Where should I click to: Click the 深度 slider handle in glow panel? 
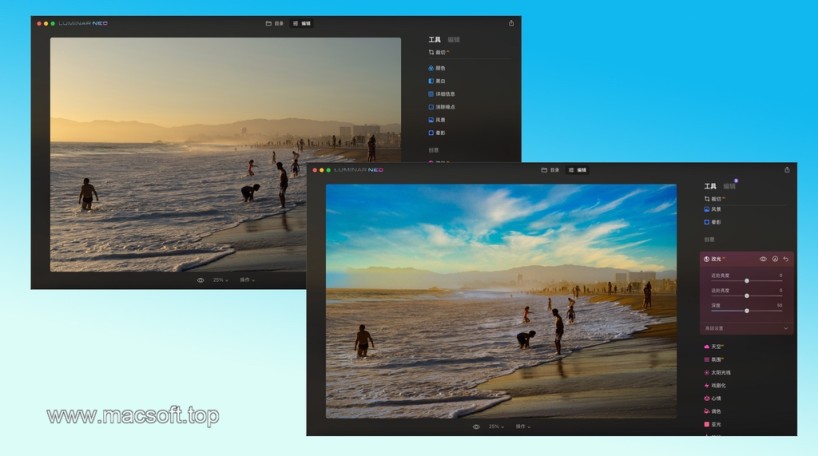(746, 310)
